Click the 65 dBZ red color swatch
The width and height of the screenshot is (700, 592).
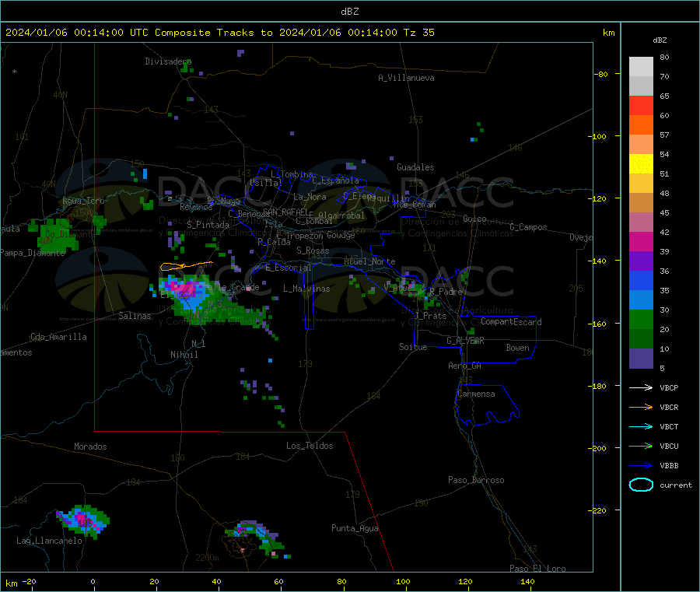click(x=641, y=105)
